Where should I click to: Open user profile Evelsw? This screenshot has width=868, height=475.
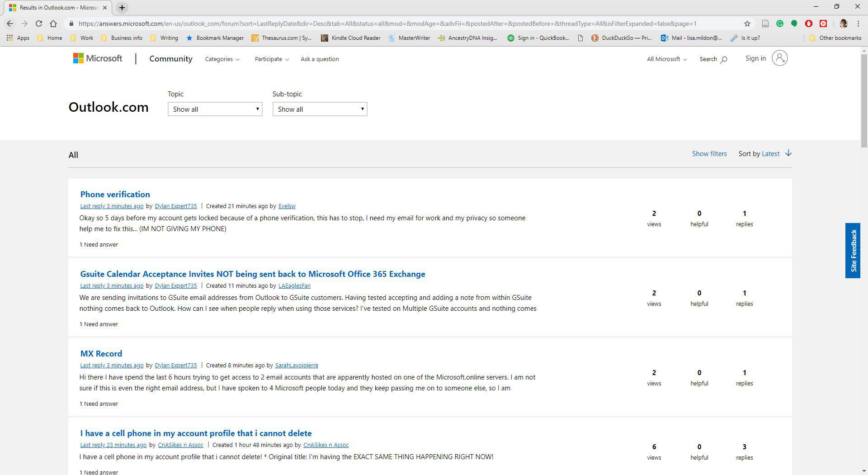(x=287, y=206)
